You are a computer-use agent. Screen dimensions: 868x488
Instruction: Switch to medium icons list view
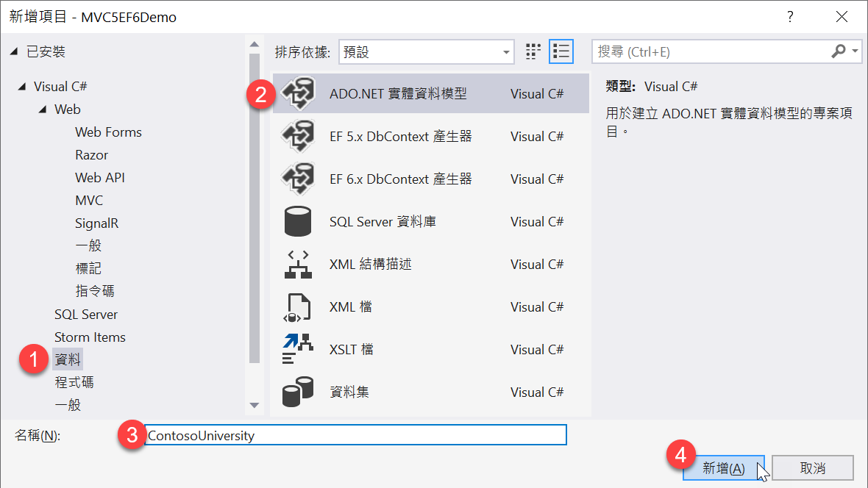pos(561,52)
